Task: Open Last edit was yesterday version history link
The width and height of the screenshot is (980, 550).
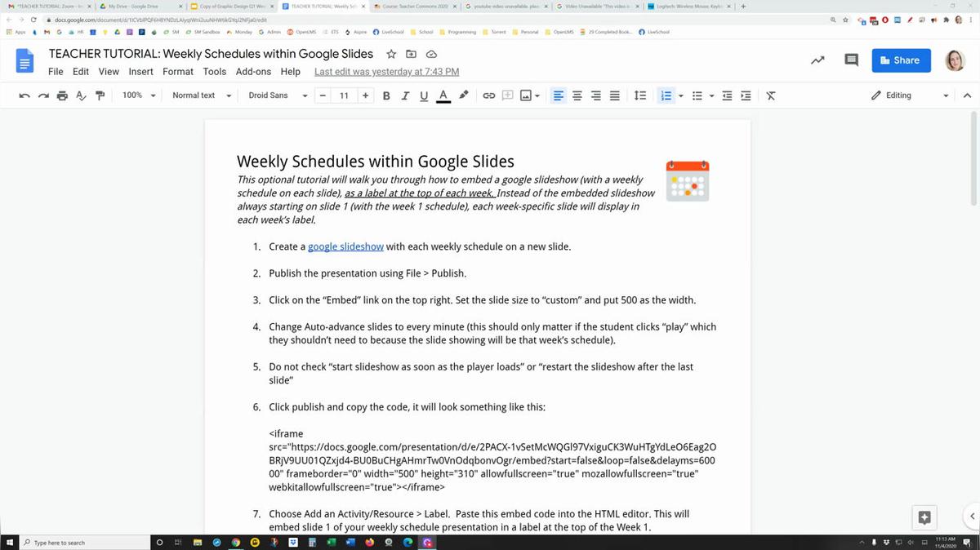Action: 386,72
